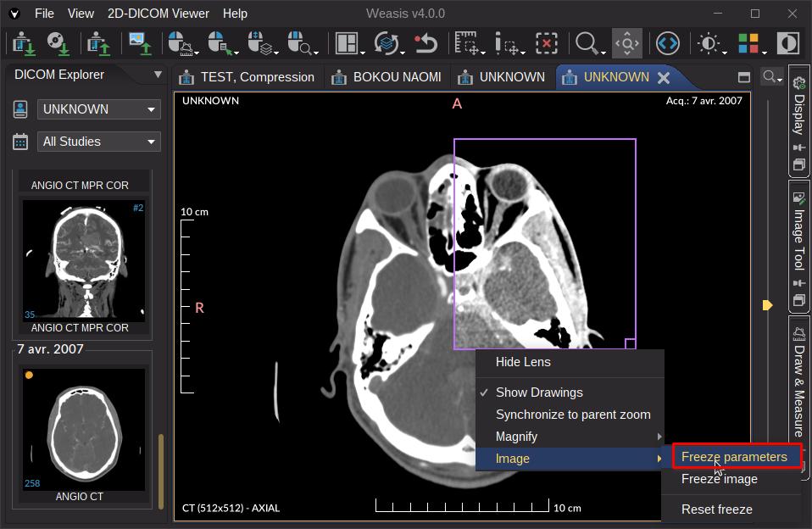The width and height of the screenshot is (812, 529).
Task: Click the import from CD icon
Action: pyautogui.click(x=58, y=43)
